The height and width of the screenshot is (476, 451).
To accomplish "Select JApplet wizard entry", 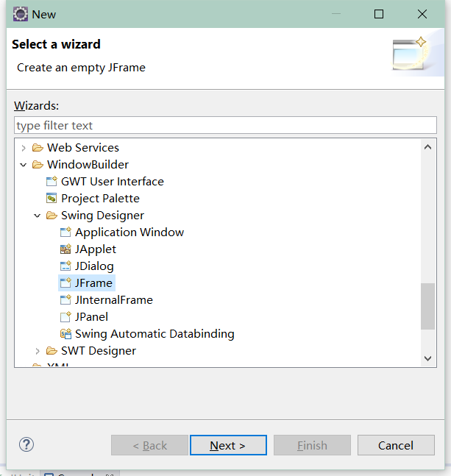I will [x=96, y=249].
